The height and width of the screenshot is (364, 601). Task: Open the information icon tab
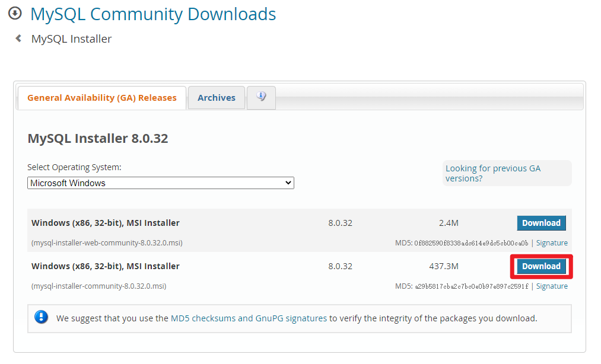pos(261,97)
